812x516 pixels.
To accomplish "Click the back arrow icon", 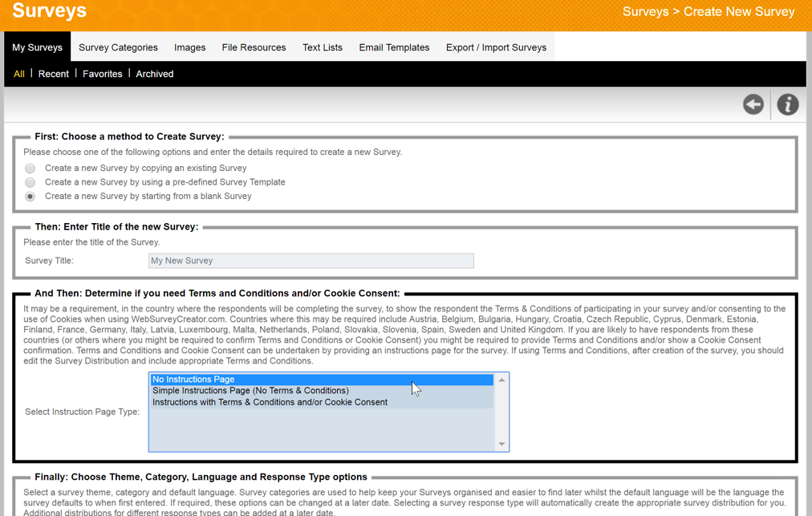I will (753, 104).
